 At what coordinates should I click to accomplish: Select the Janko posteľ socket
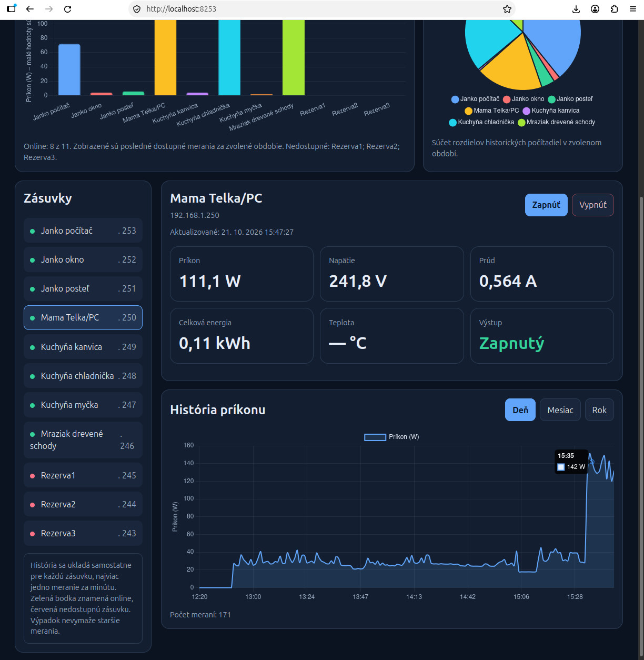pyautogui.click(x=83, y=288)
